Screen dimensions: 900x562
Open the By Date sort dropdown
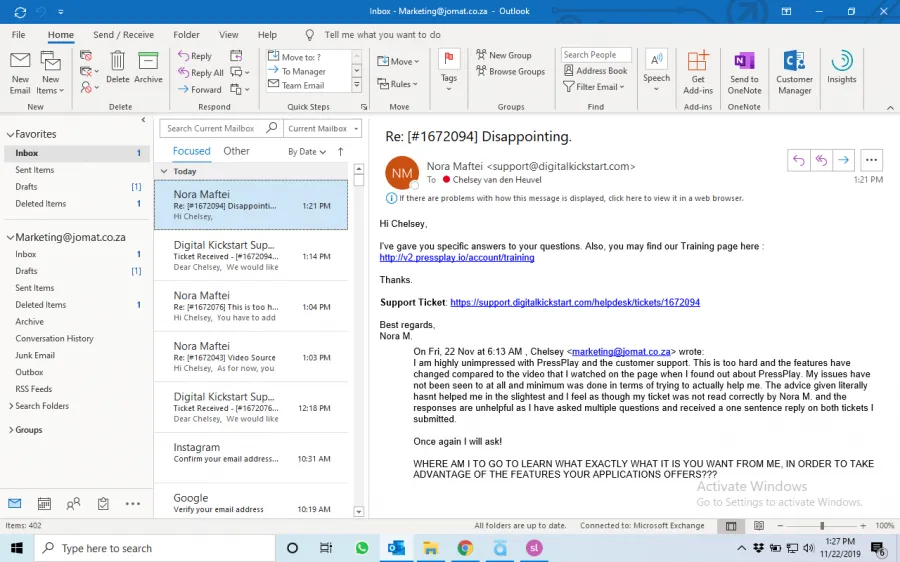click(x=307, y=152)
